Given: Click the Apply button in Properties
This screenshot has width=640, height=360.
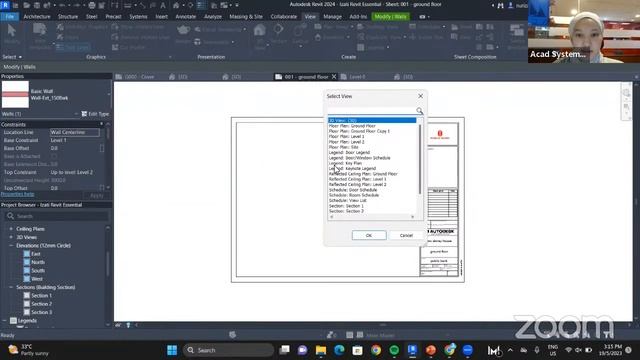Looking at the screenshot, I should click(x=97, y=196).
